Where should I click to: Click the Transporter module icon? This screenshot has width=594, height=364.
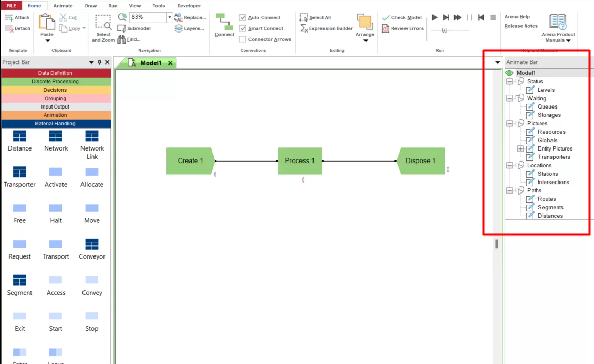click(20, 172)
